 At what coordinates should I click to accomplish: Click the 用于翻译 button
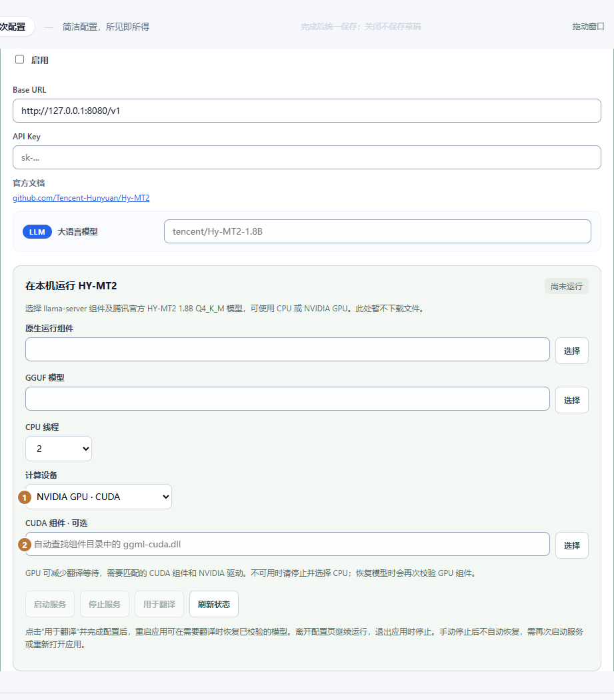click(x=159, y=604)
